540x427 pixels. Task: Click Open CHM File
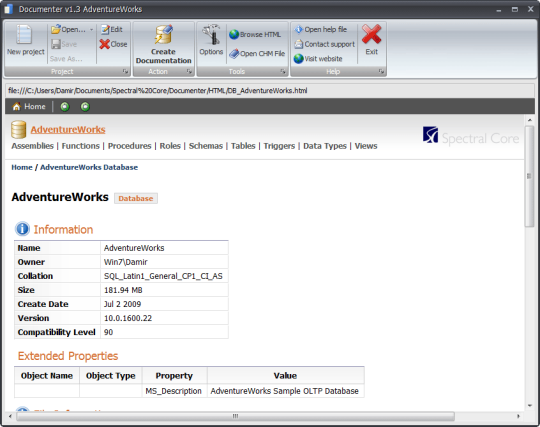click(x=257, y=54)
